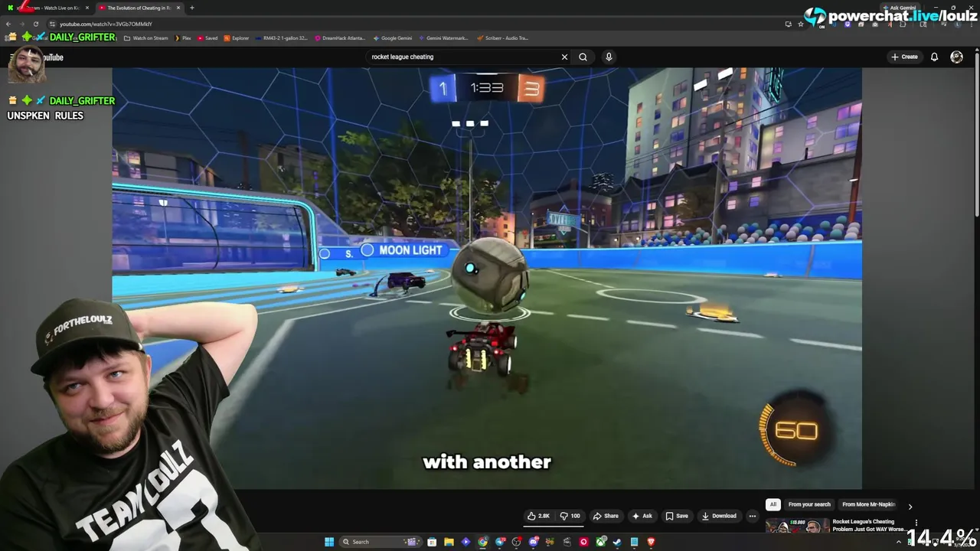Open the 'RM43-2 1-gallon' bookmark
980x551 pixels.
pyautogui.click(x=282, y=37)
